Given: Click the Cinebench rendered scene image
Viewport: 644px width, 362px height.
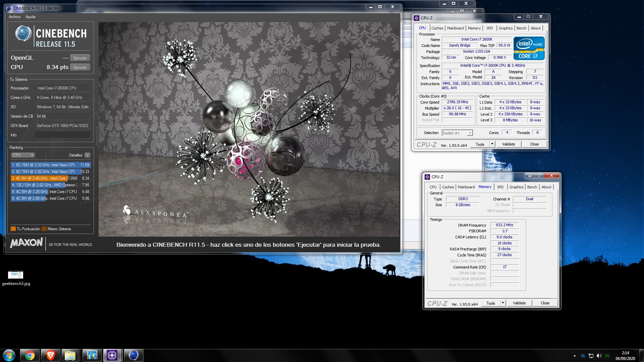Looking at the screenshot, I should [x=249, y=129].
